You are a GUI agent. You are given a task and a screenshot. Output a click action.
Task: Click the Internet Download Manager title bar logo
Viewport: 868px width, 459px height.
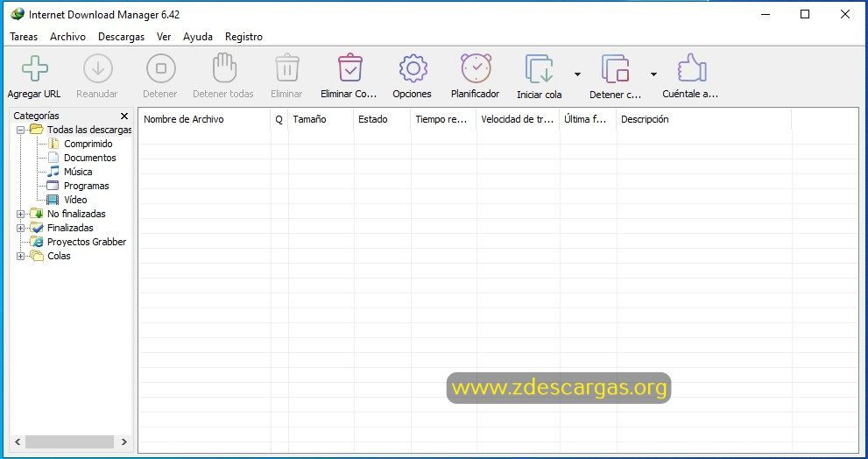(x=18, y=14)
